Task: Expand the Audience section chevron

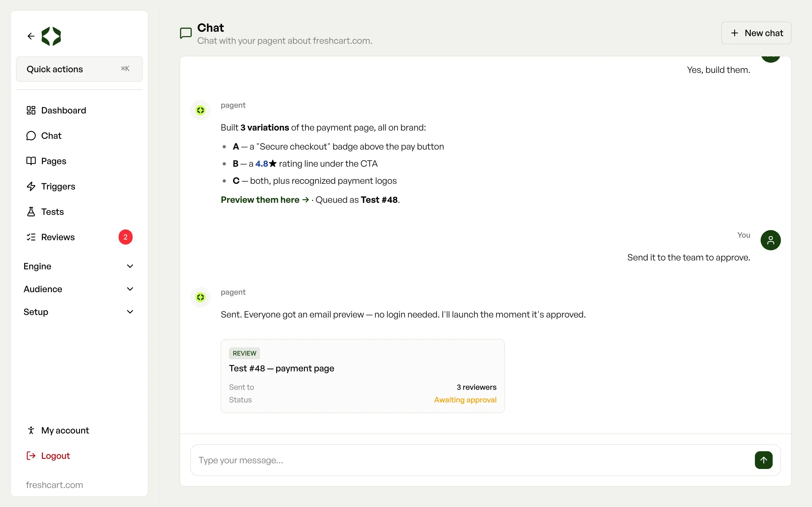Action: (130, 289)
